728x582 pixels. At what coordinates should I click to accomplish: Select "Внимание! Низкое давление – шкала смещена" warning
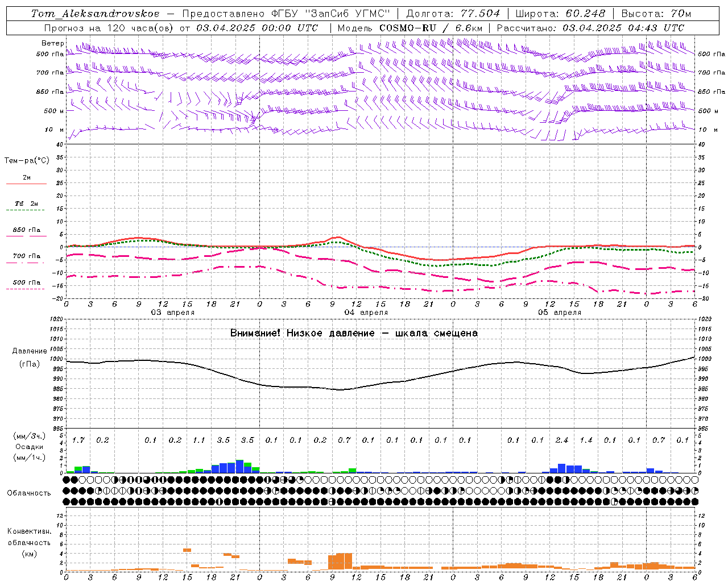tap(354, 333)
